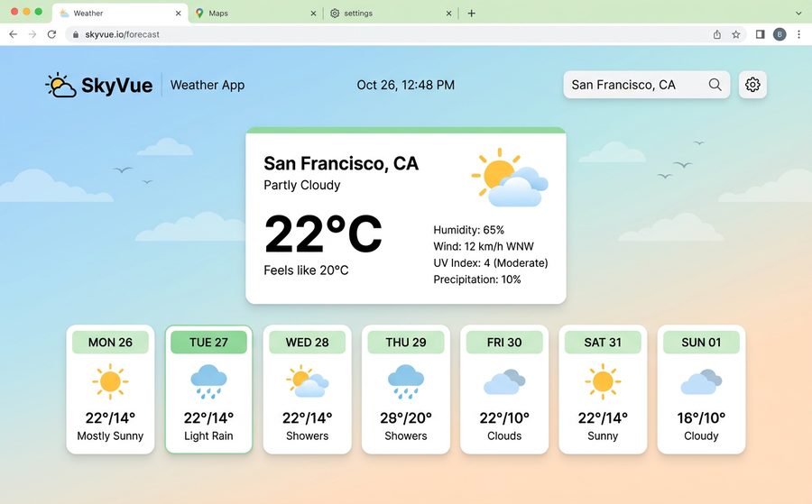Expand the tab search chevron
The width and height of the screenshot is (812, 504).
click(x=798, y=14)
